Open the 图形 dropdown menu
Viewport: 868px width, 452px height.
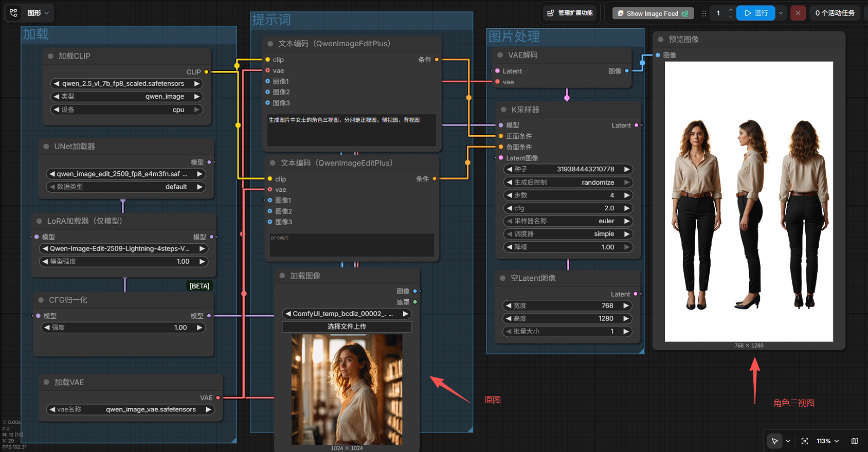(38, 13)
